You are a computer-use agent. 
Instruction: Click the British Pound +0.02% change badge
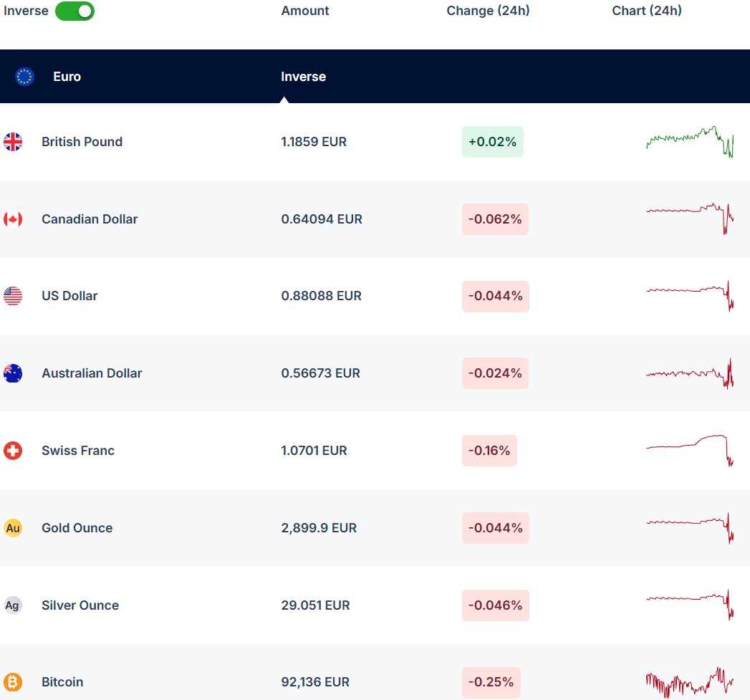[x=492, y=142]
